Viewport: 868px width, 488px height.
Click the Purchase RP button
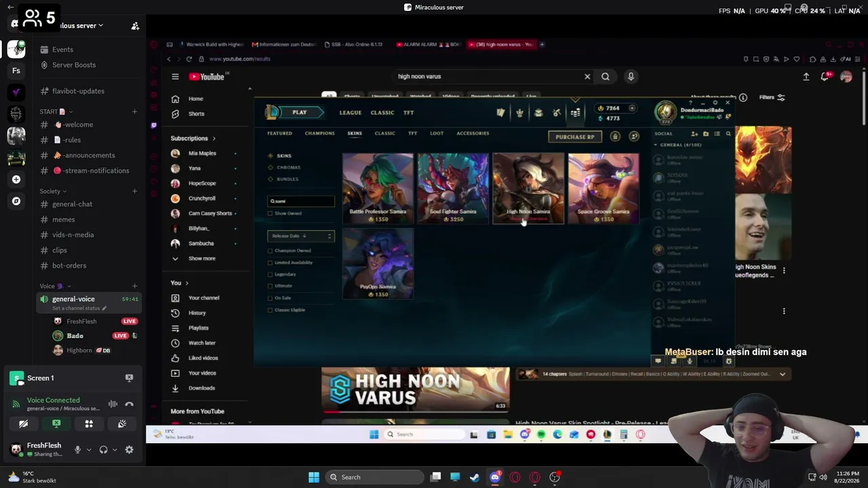tap(575, 137)
